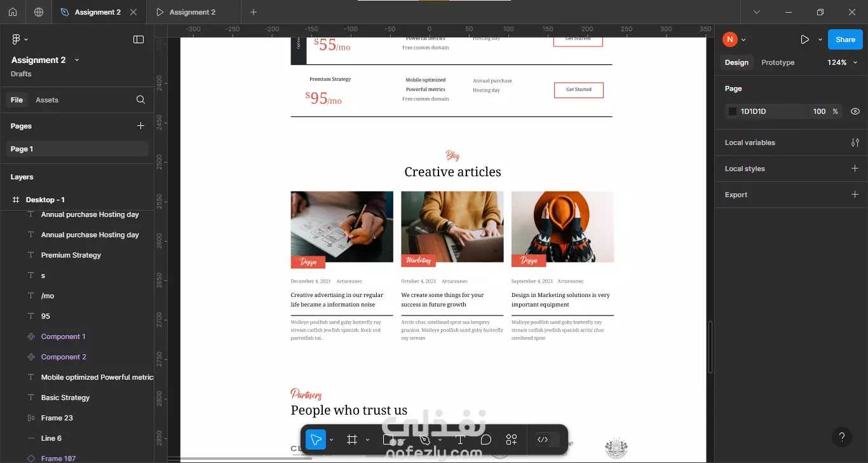Image resolution: width=868 pixels, height=463 pixels.
Task: Select the Pen tool
Action: 425,439
